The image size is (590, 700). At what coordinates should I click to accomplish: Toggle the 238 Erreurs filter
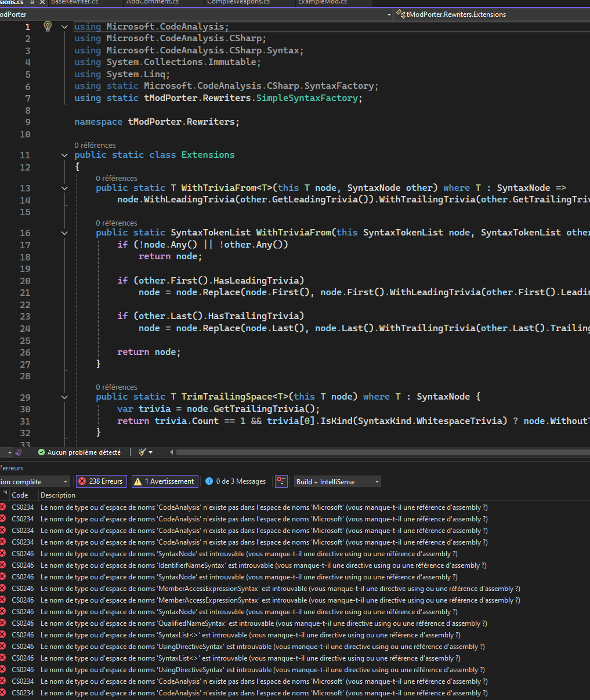(x=101, y=481)
